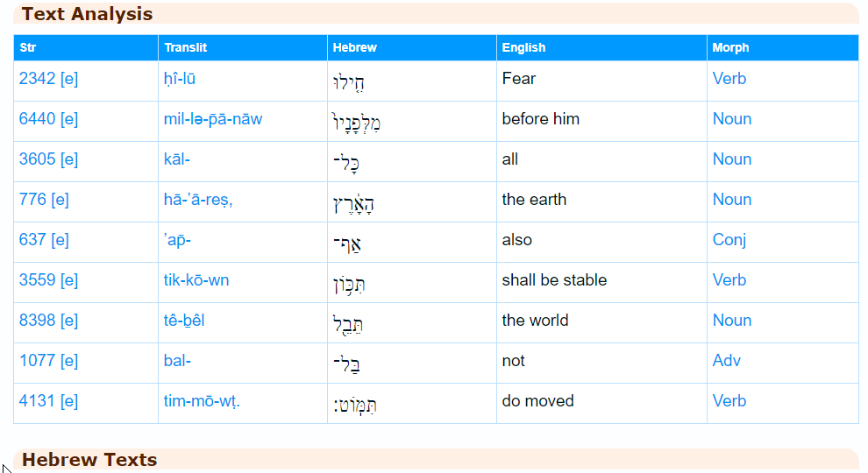The width and height of the screenshot is (868, 473).
Task: Click the mil-lə-p̄ā-nāw transliteration link
Action: pyautogui.click(x=212, y=119)
